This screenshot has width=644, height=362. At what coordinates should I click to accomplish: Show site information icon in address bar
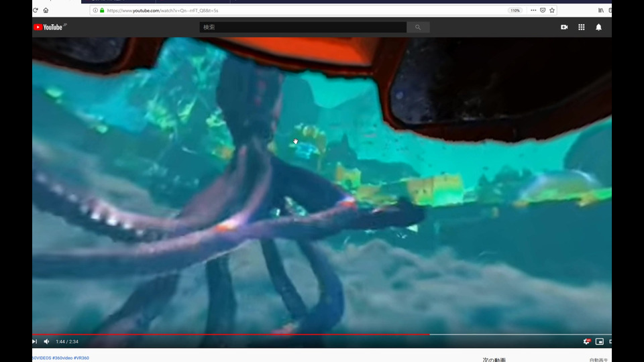pos(95,10)
